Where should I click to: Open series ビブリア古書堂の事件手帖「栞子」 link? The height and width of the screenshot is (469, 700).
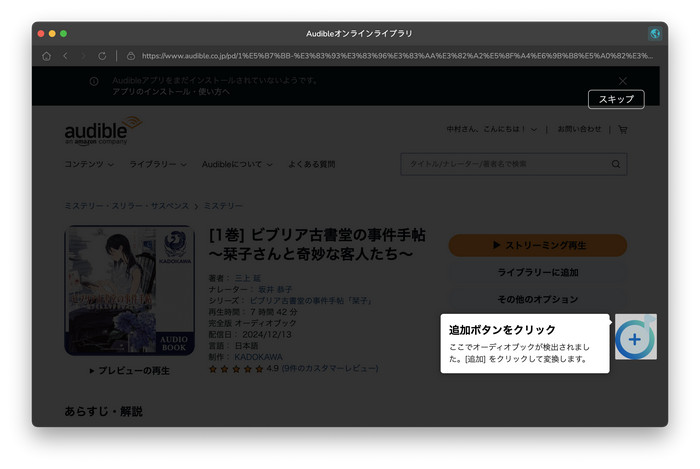coord(311,301)
